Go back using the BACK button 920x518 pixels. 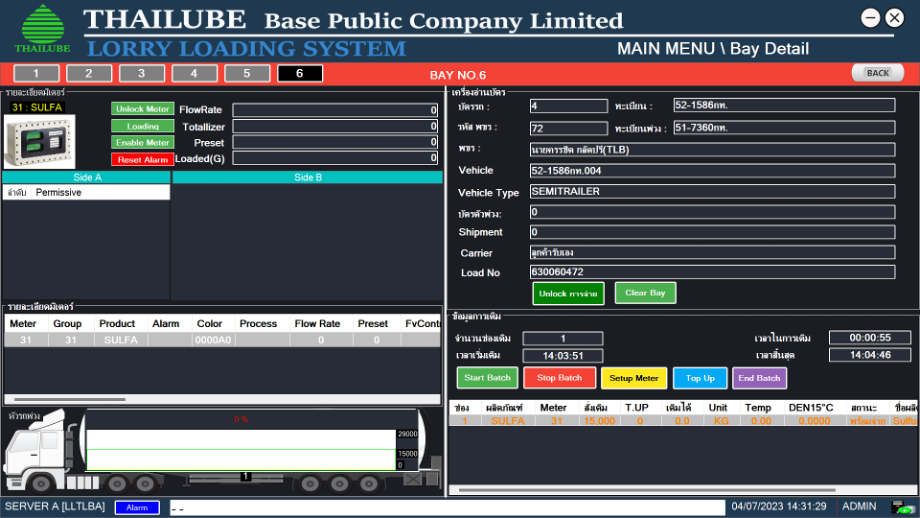click(878, 73)
